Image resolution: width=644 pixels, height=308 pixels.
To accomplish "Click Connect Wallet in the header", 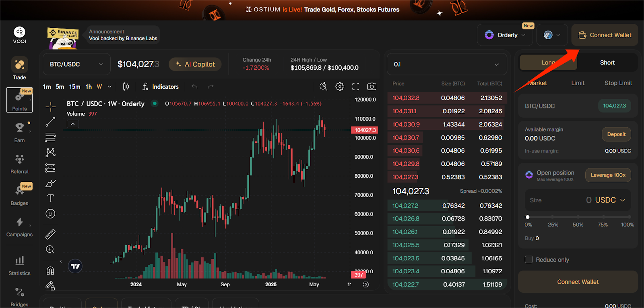I will point(605,35).
